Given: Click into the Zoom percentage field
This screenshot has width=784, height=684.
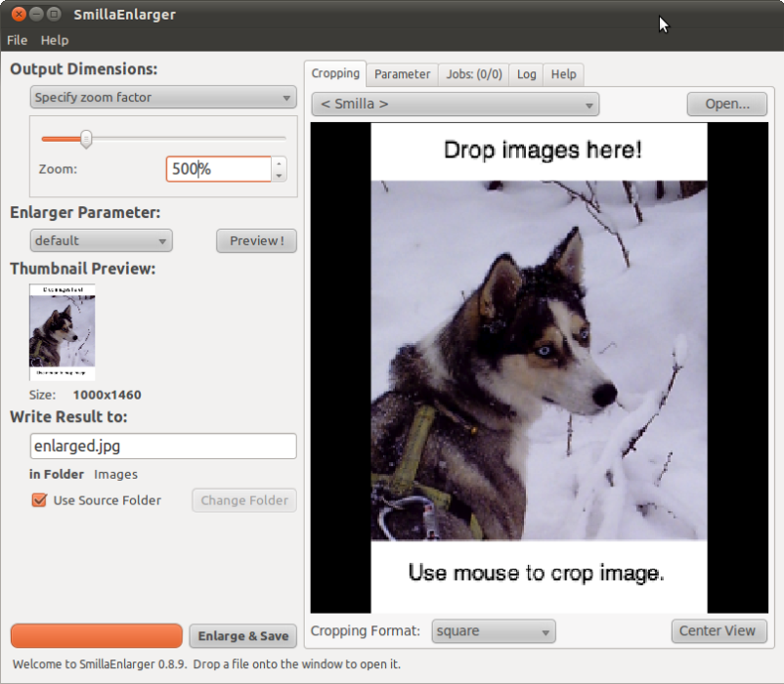Looking at the screenshot, I should (x=218, y=169).
